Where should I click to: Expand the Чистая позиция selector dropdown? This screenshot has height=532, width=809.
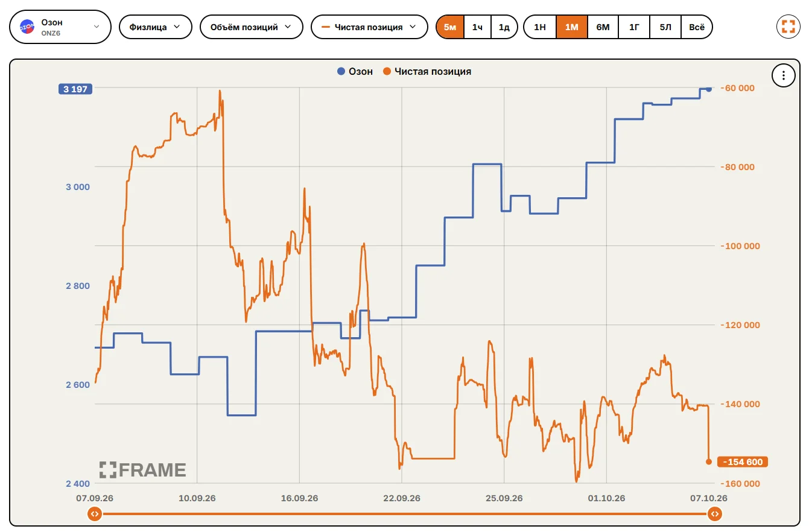coord(369,27)
